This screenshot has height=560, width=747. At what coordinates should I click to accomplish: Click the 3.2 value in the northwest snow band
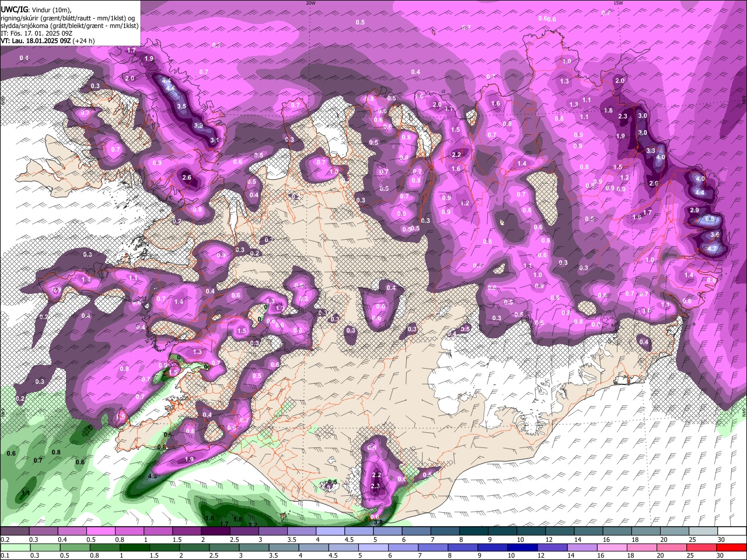tap(198, 125)
